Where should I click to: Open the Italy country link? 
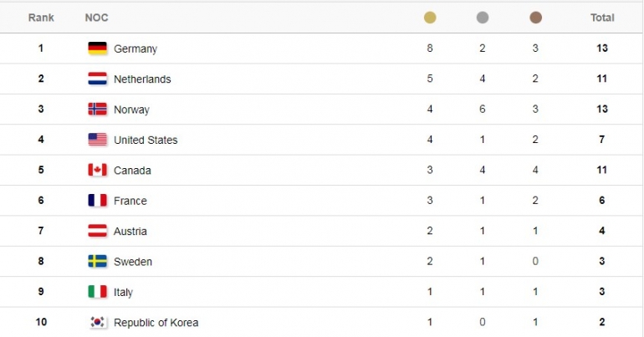click(123, 292)
